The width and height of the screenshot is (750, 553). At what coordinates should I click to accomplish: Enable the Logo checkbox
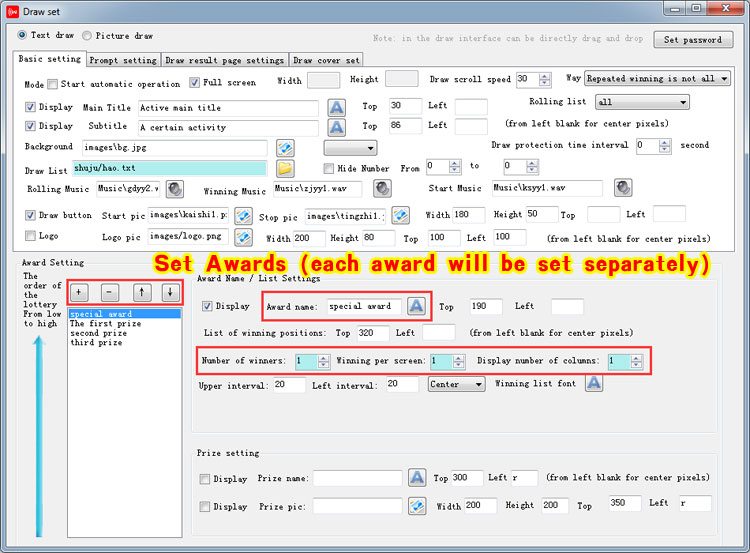click(x=31, y=236)
